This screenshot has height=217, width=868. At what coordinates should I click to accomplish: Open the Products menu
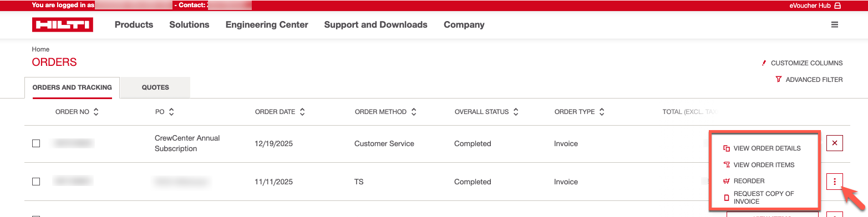(x=134, y=25)
